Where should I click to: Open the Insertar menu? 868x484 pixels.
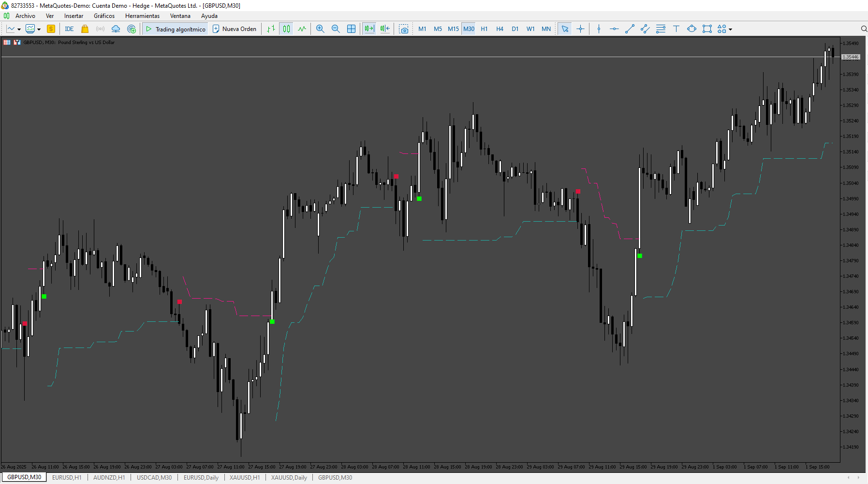pyautogui.click(x=74, y=16)
